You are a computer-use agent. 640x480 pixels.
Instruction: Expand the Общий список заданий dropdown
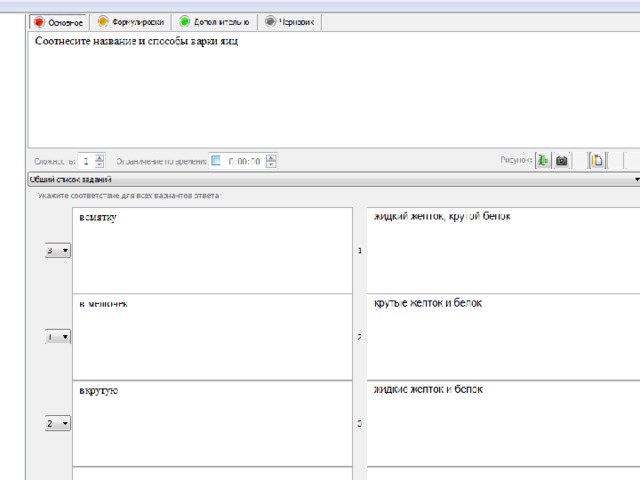334,179
